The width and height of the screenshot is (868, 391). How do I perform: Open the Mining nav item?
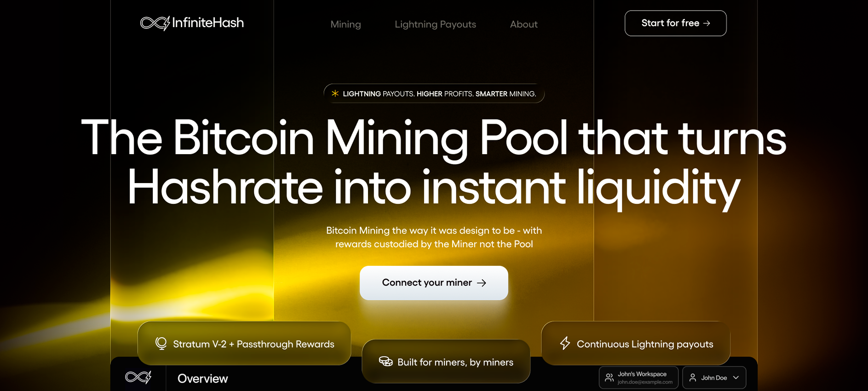(x=345, y=24)
